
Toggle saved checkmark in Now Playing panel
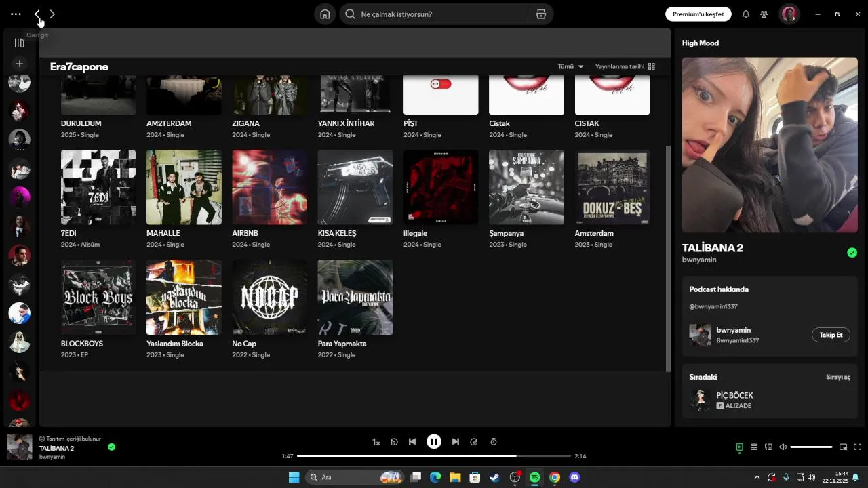pyautogui.click(x=852, y=253)
